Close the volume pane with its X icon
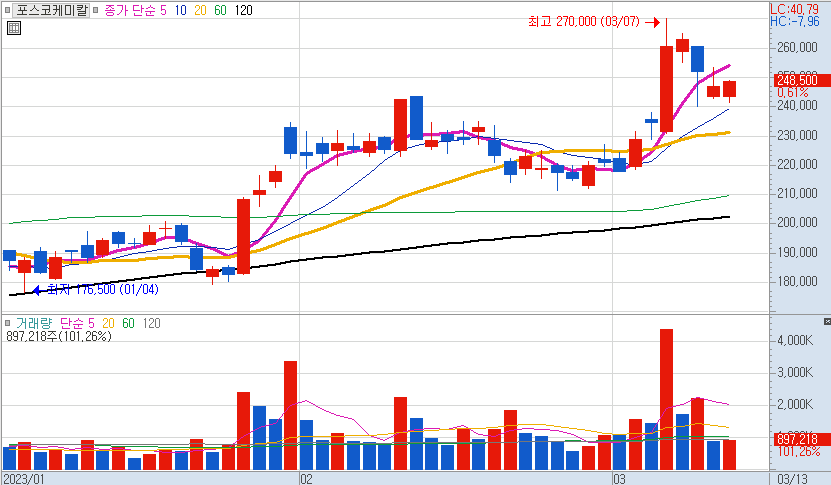Image resolution: width=831 pixels, height=485 pixels. click(x=827, y=322)
